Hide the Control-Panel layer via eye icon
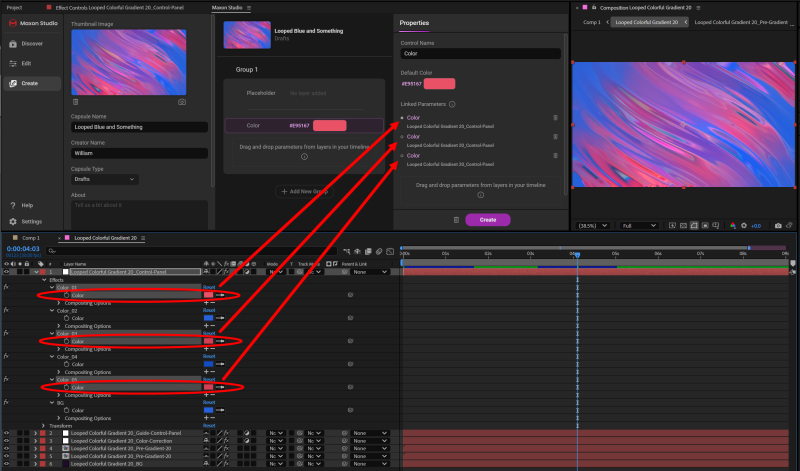Image resolution: width=800 pixels, height=471 pixels. [6, 272]
